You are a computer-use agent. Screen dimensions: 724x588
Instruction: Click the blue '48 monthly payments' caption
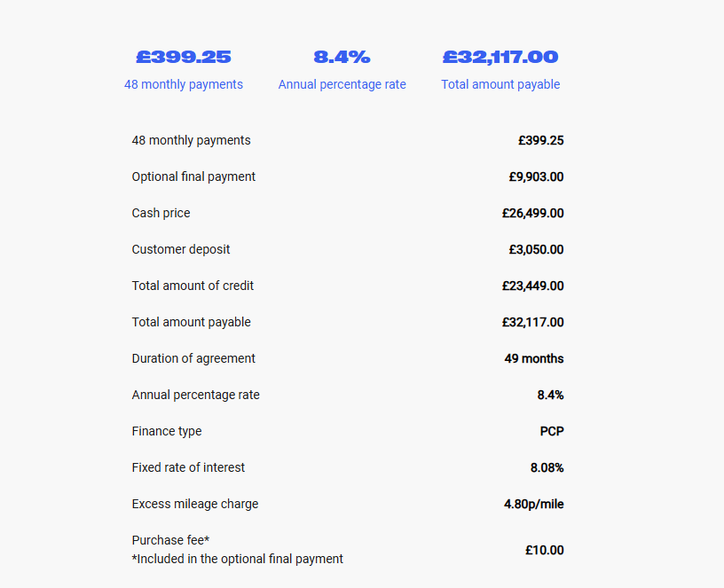184,84
